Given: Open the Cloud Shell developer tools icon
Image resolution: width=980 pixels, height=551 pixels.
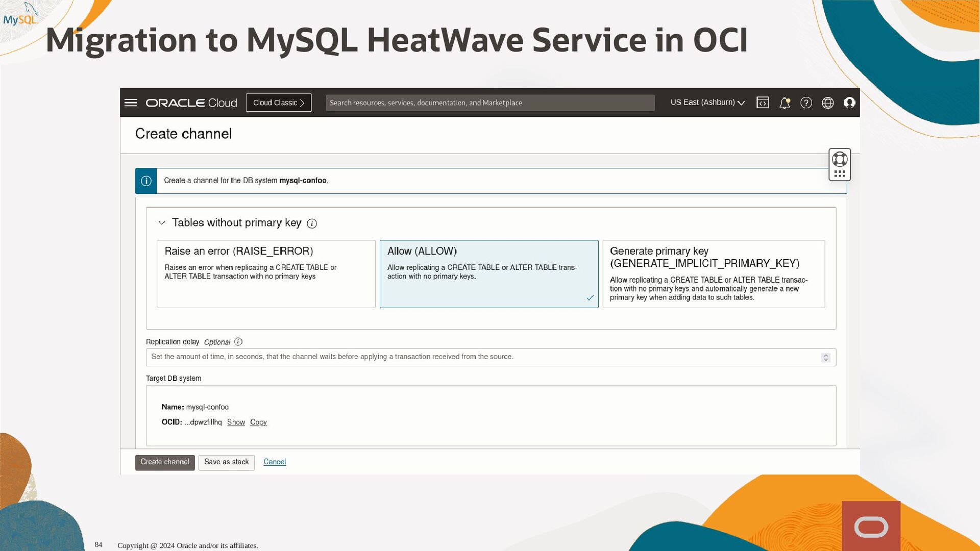Looking at the screenshot, I should point(763,103).
